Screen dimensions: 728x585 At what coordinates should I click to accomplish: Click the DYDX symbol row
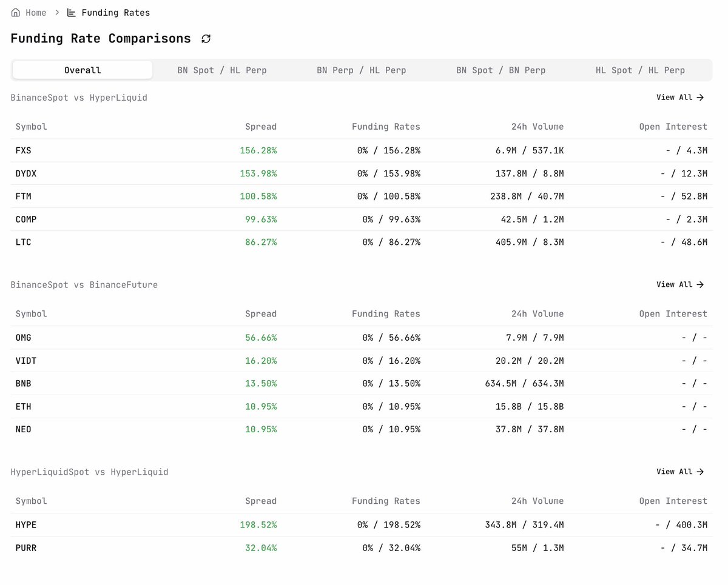coord(362,173)
